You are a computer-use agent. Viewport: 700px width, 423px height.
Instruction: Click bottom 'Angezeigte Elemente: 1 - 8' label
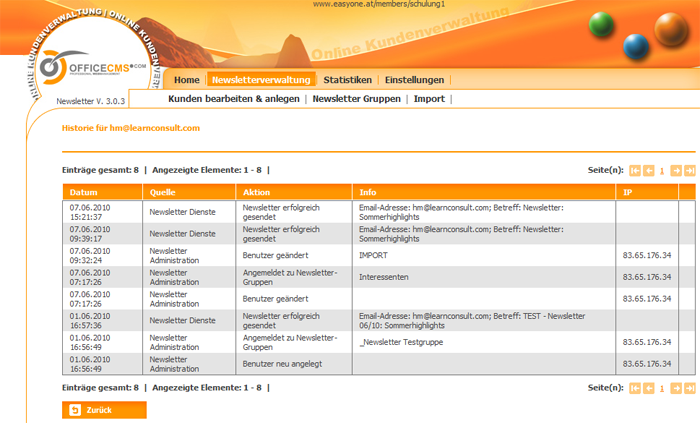207,388
